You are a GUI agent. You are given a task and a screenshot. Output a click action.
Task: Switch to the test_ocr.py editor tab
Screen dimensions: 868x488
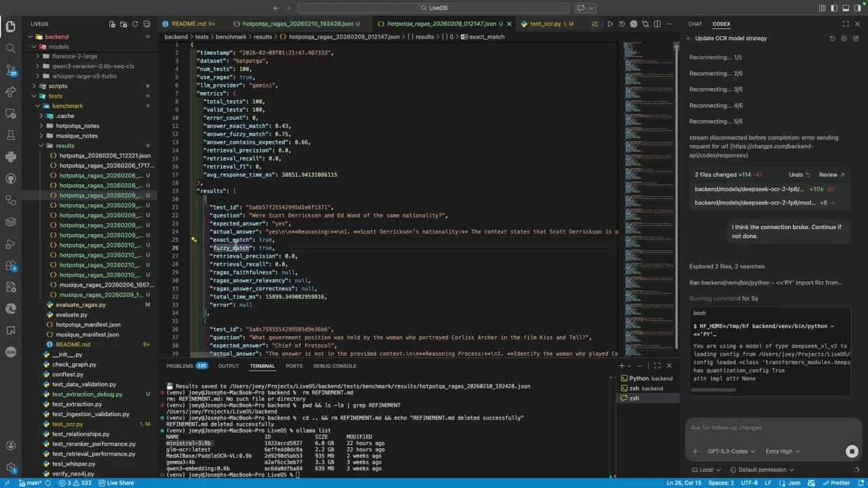(x=551, y=24)
